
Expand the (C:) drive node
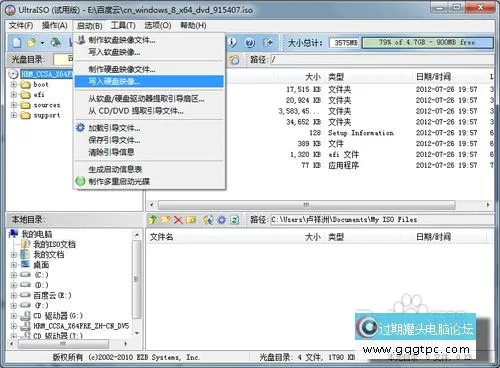click(14, 275)
